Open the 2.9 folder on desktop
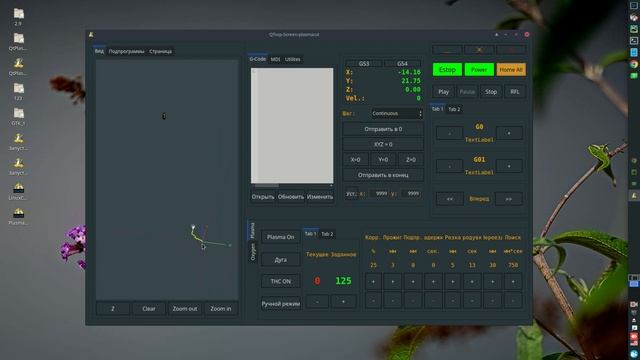 coord(18,16)
